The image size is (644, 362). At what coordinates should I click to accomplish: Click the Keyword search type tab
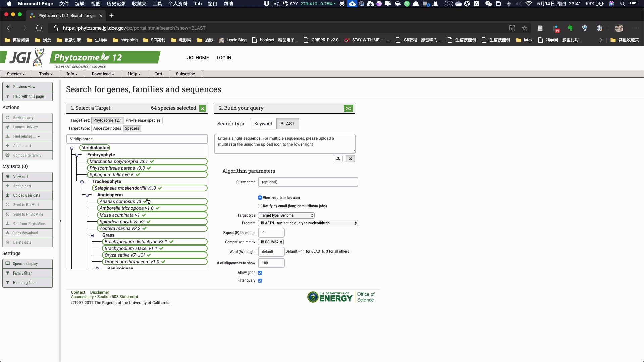[263, 123]
